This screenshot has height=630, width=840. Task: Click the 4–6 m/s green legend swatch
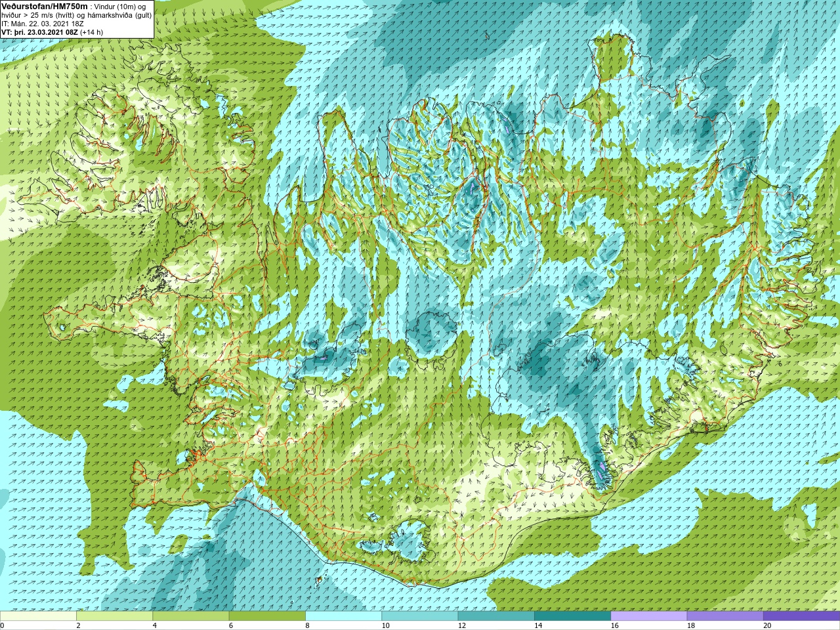[191, 616]
